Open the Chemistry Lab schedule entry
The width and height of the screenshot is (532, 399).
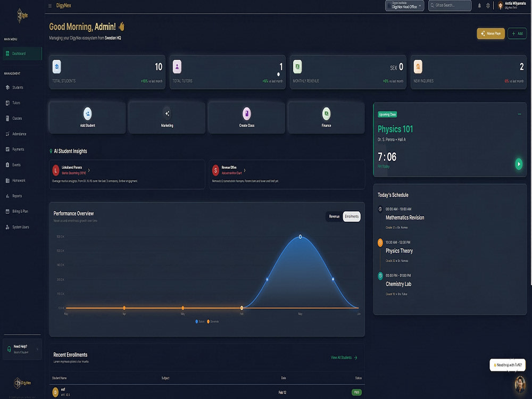pos(398,284)
